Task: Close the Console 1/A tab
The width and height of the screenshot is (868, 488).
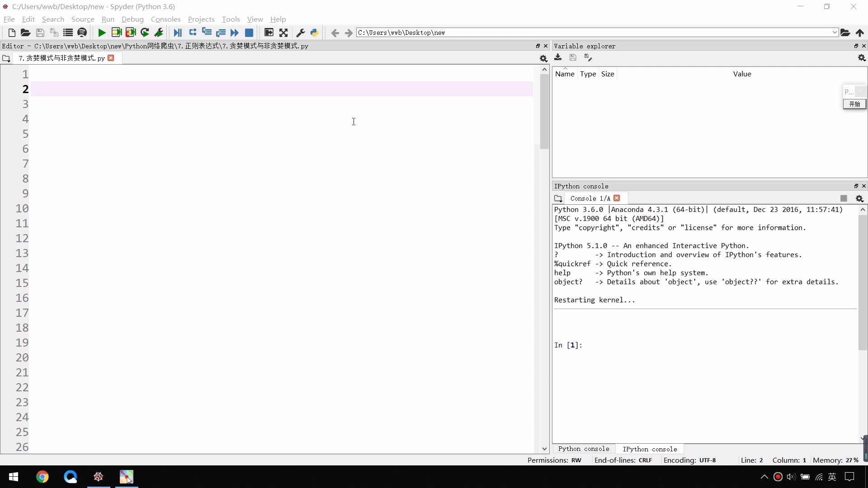Action: click(617, 198)
